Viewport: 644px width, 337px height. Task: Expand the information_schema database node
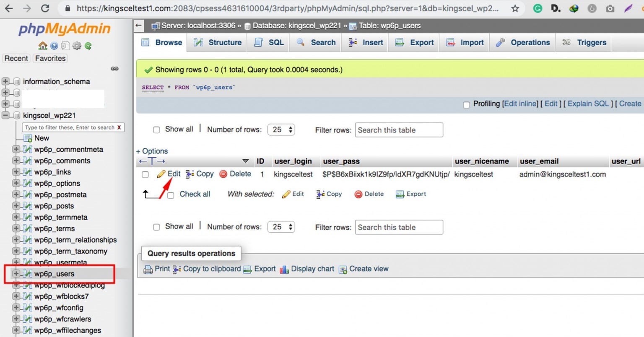(5, 81)
